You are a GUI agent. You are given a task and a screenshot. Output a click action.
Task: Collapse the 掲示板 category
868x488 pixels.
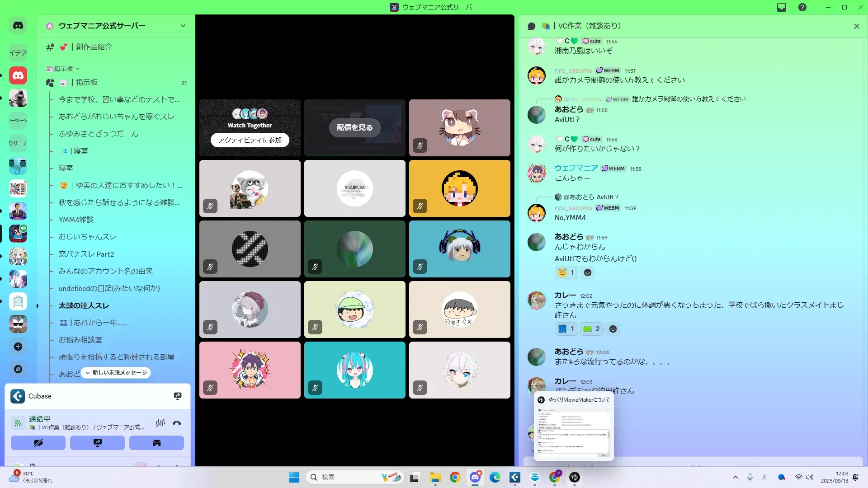[x=63, y=69]
